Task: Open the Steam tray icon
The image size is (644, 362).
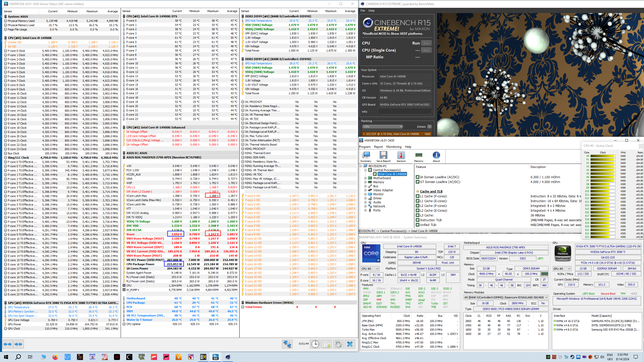Action: [x=572, y=357]
